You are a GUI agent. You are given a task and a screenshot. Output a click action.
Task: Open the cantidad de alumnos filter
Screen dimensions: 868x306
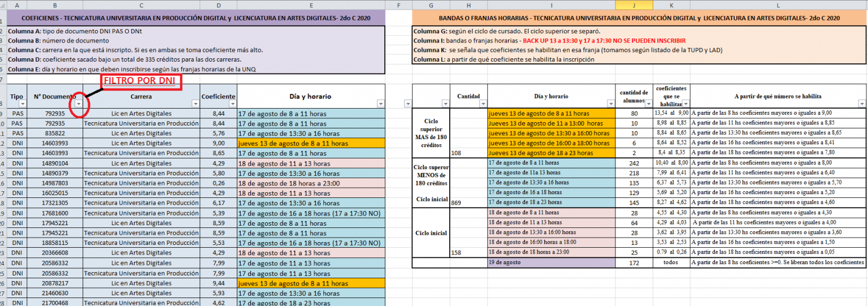(x=648, y=104)
